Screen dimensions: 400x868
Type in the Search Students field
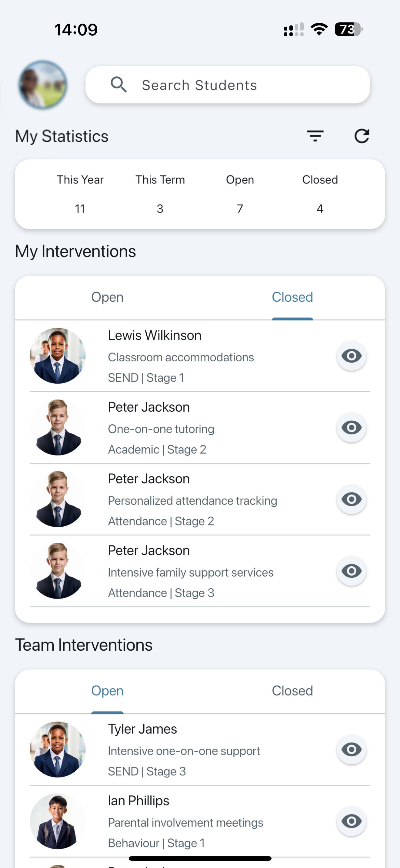click(236, 85)
